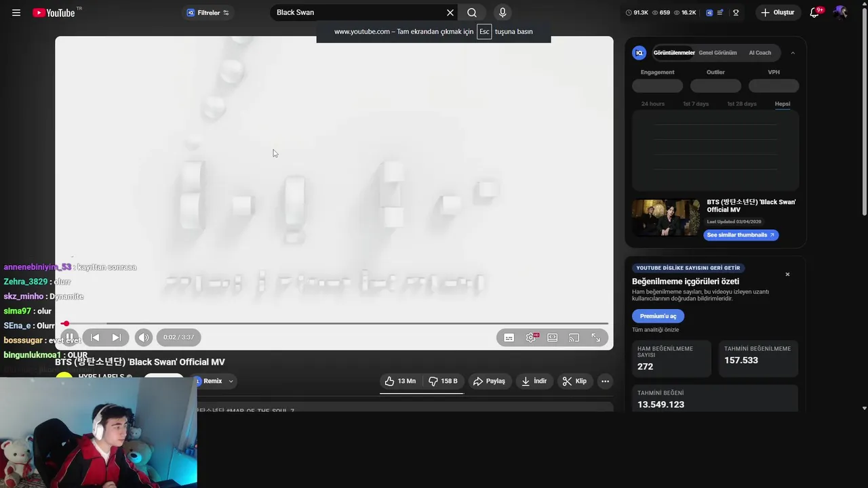
Task: Select the 1st 28 days range
Action: [742, 104]
